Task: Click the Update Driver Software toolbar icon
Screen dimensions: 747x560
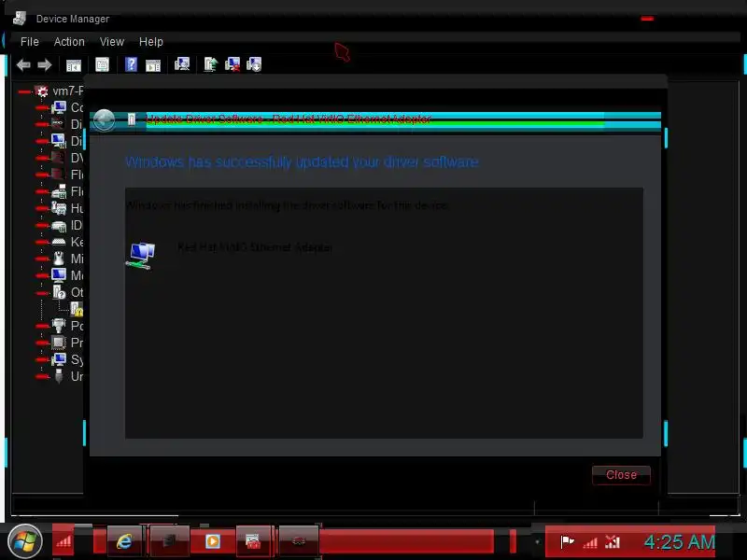Action: [x=211, y=64]
